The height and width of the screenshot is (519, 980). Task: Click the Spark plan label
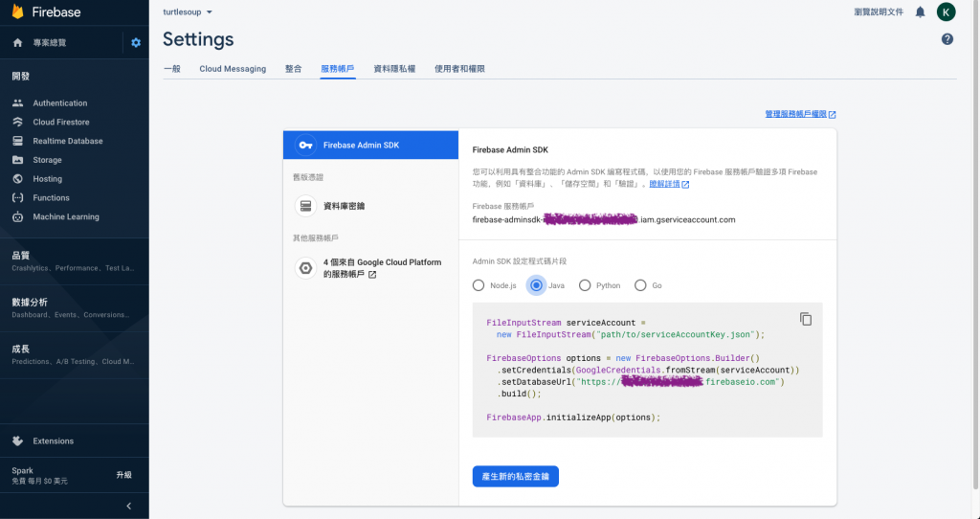click(x=23, y=471)
